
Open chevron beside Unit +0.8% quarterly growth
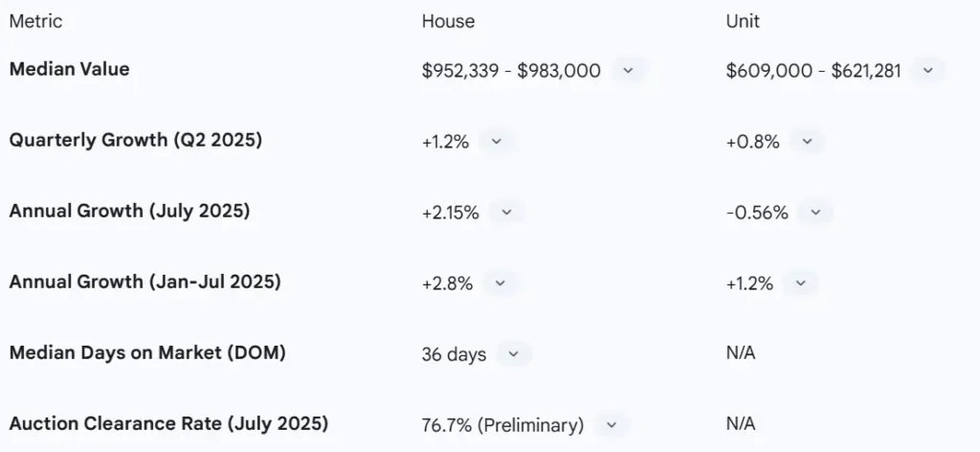[x=807, y=142]
